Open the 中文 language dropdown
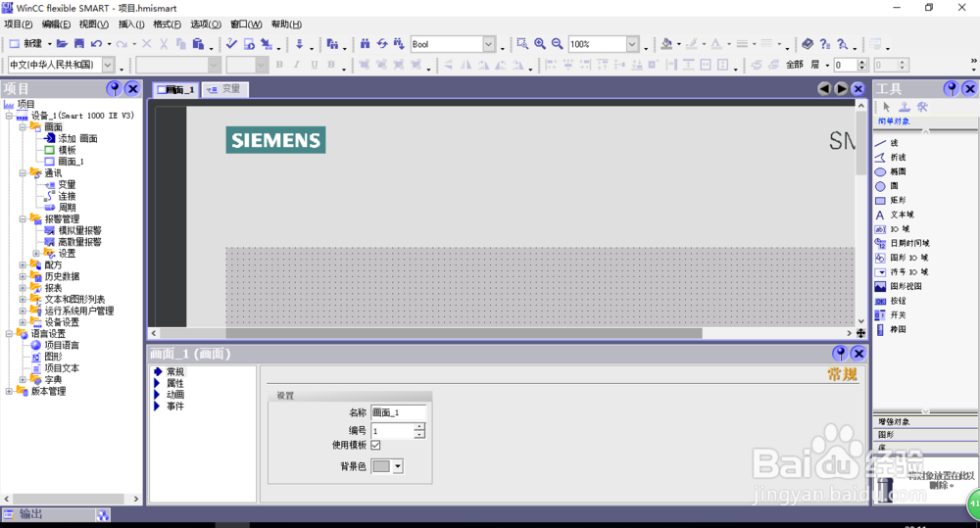Viewport: 980px width, 528px height. point(108,65)
